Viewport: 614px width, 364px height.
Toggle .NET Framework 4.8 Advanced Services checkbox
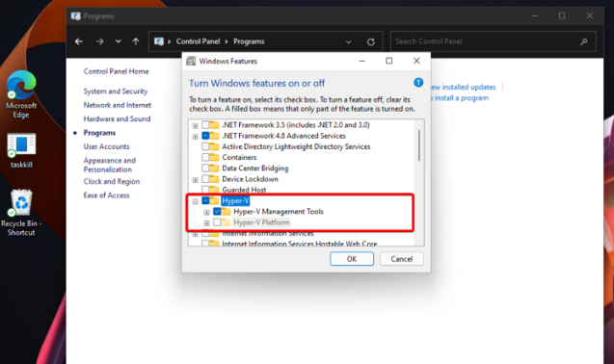(x=205, y=136)
